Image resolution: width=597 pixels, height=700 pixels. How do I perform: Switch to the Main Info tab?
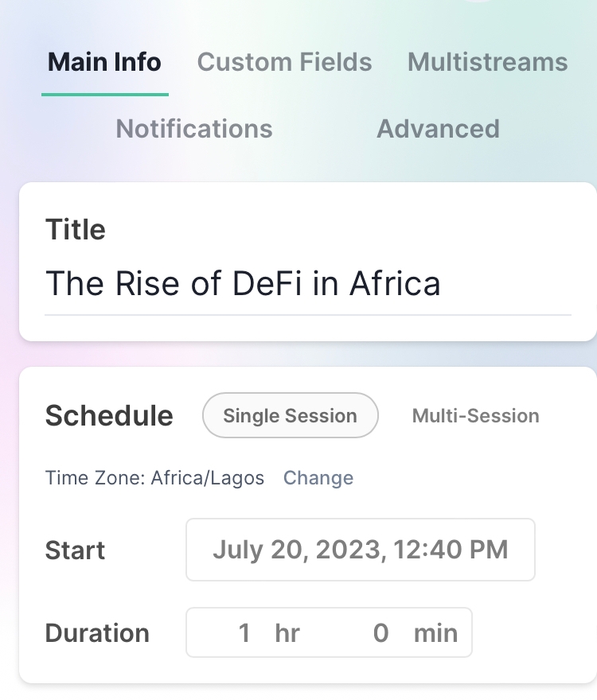point(104,62)
